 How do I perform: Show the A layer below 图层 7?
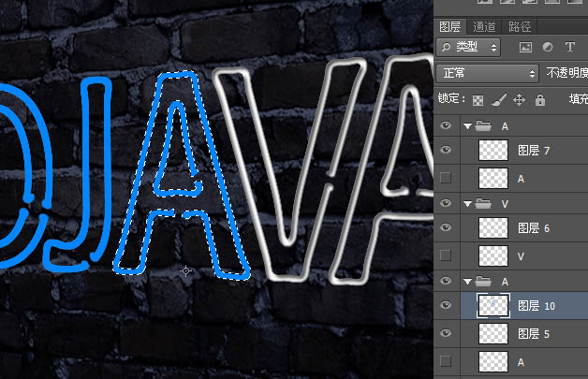click(x=446, y=178)
